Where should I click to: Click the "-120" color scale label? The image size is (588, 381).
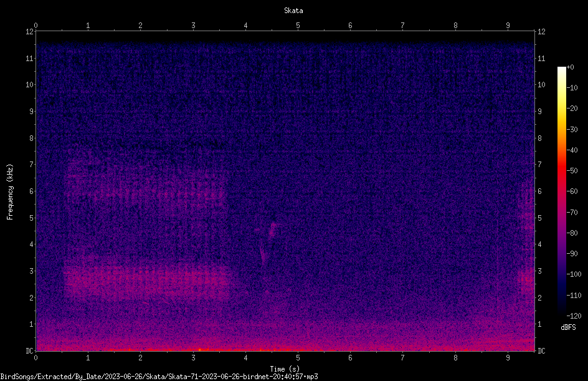[x=574, y=316]
